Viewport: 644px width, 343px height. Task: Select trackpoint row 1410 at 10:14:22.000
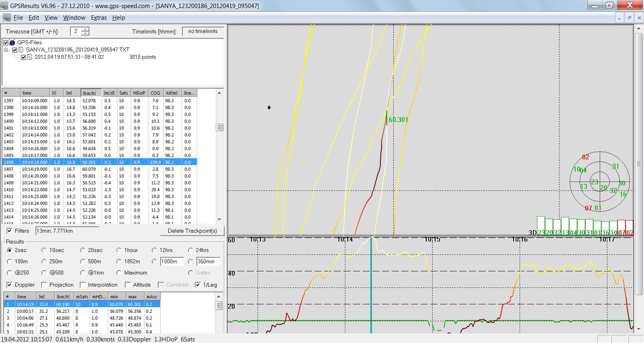[99, 190]
